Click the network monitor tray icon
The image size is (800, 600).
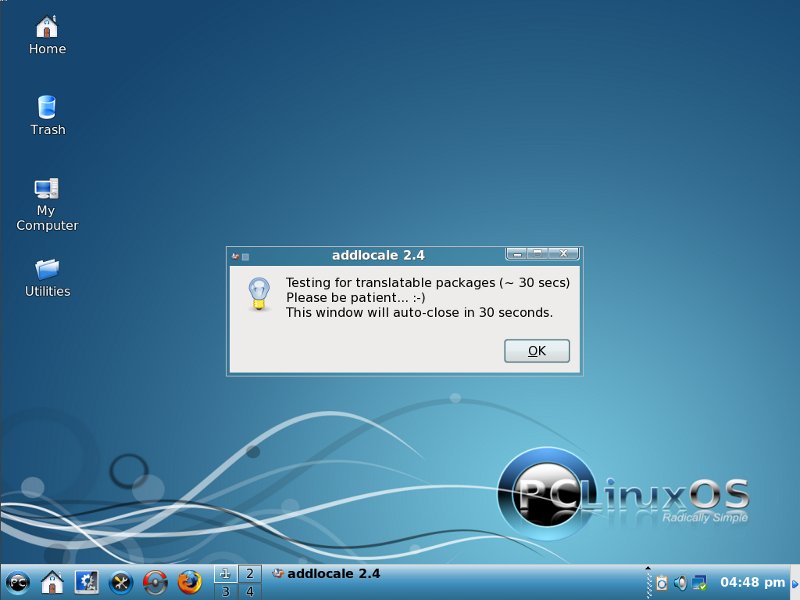[x=700, y=583]
